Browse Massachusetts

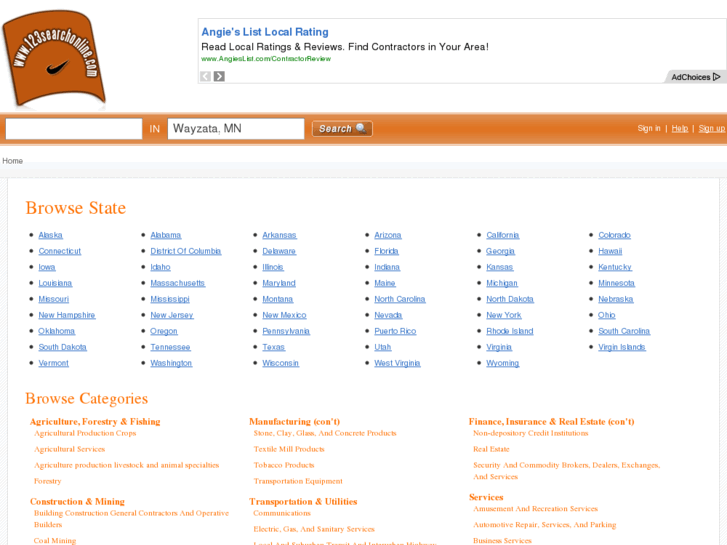178,283
